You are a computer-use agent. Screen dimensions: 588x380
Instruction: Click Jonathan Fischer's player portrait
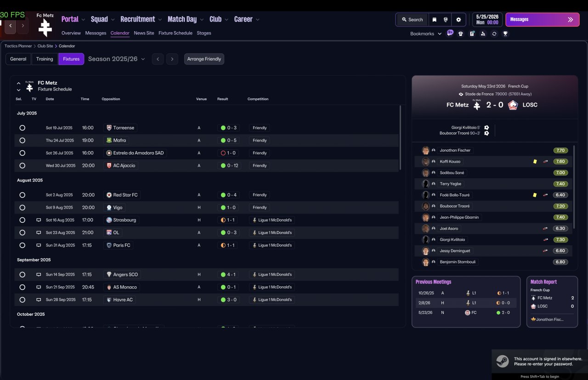click(x=425, y=150)
